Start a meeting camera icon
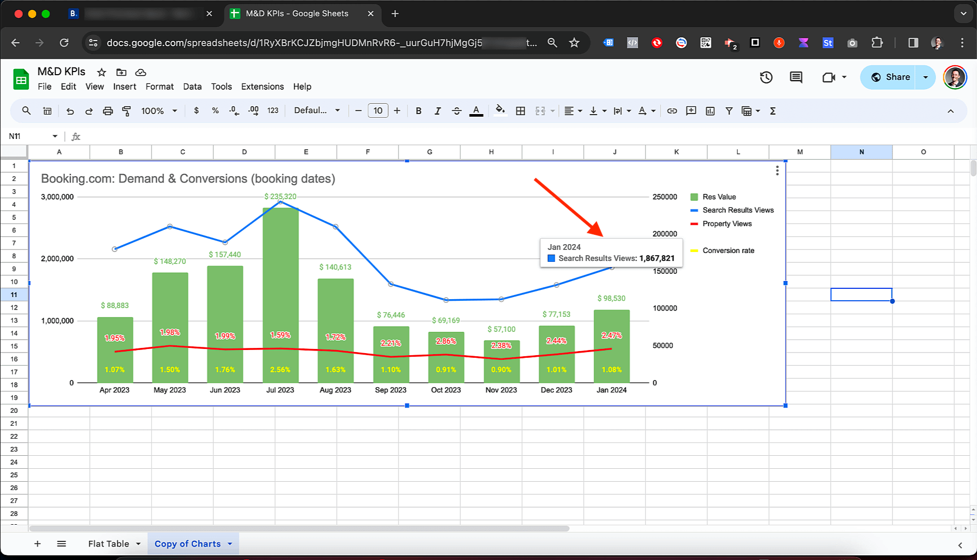 (x=829, y=77)
